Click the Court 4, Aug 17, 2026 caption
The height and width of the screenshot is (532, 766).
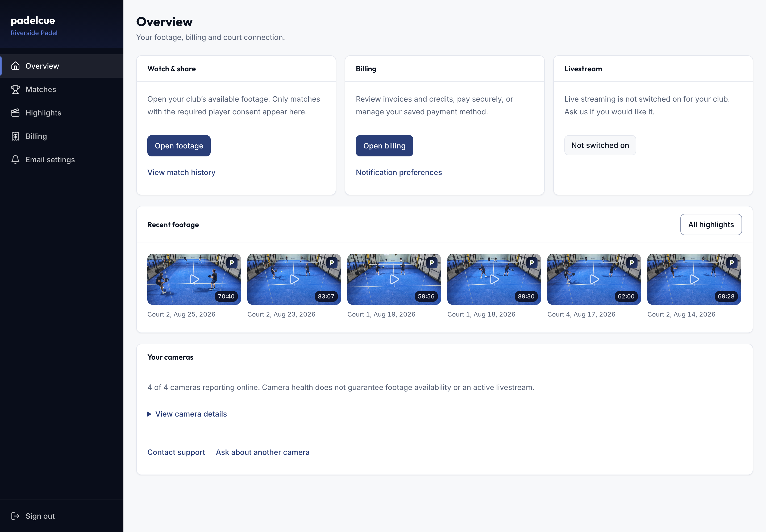581,314
